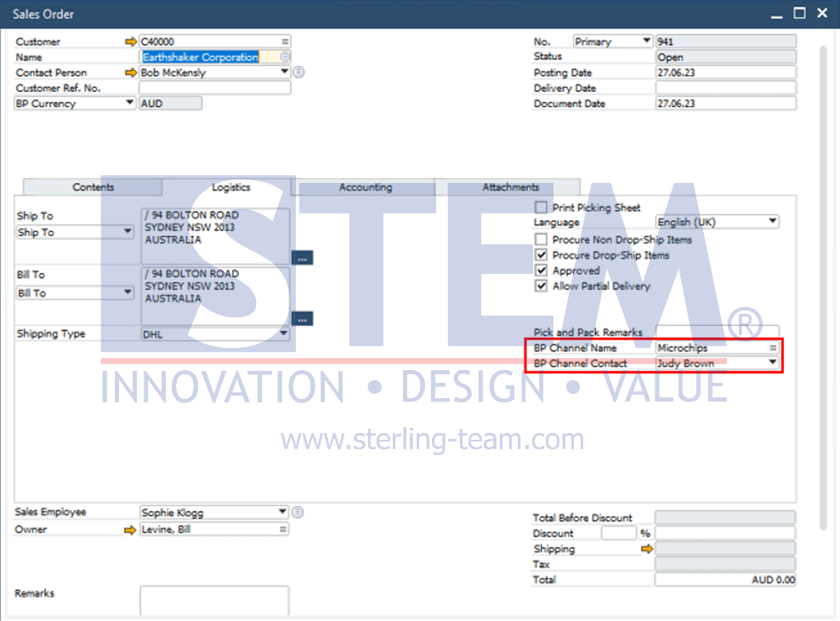Open the Accounting tab
This screenshot has width=840, height=621.
click(x=366, y=187)
